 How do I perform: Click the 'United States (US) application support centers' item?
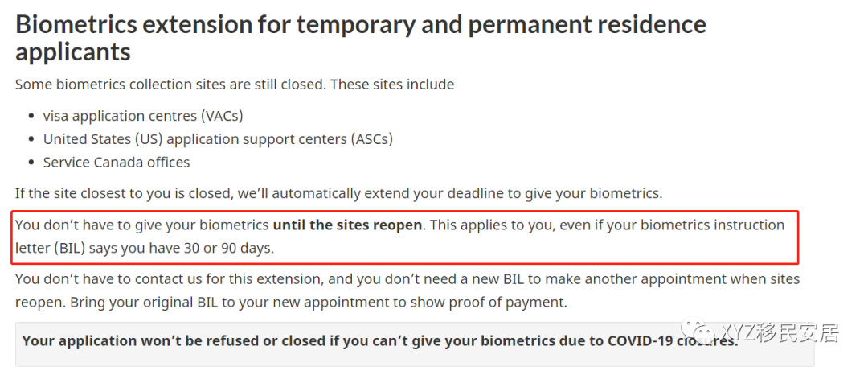tap(218, 139)
